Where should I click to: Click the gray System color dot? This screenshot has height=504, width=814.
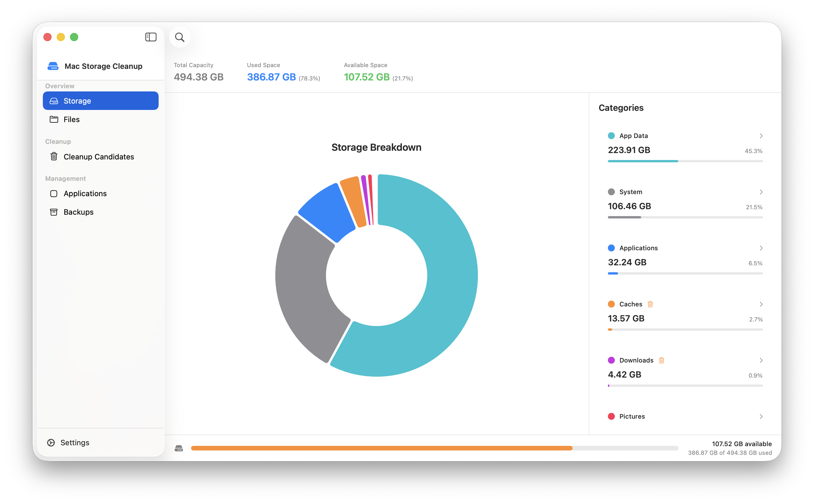pos(611,192)
